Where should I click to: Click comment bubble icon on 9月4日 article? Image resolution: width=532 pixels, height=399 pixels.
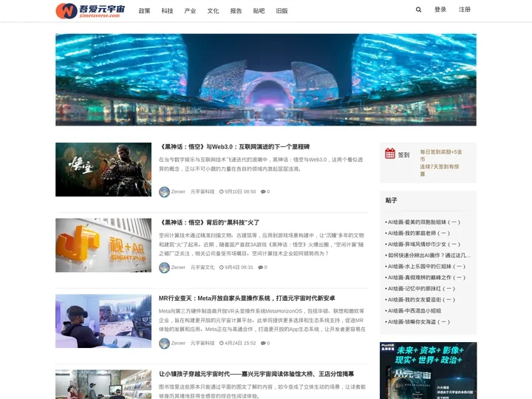(x=260, y=267)
